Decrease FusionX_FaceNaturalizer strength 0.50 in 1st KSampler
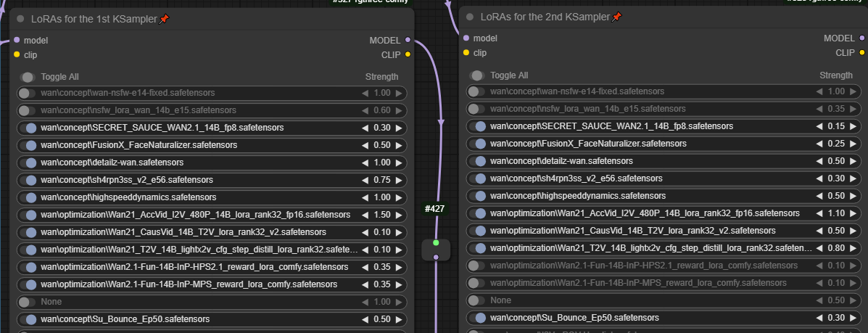Image resolution: width=868 pixels, height=333 pixels. point(365,145)
